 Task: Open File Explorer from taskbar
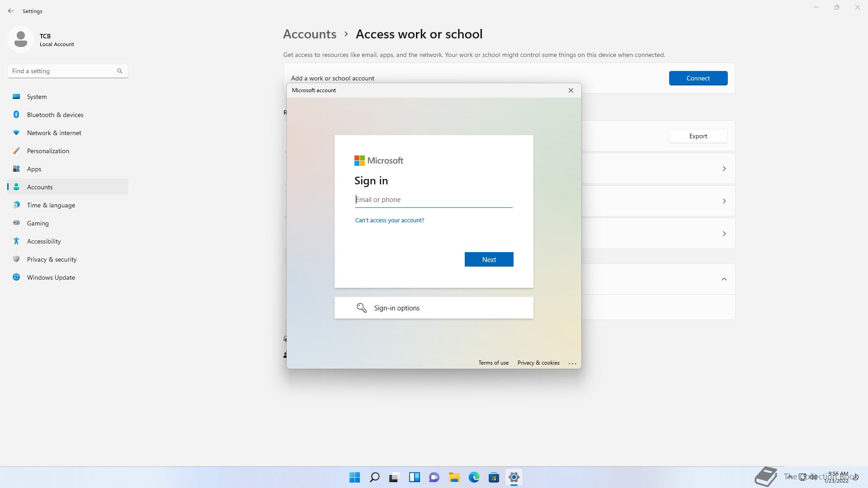coord(454,477)
